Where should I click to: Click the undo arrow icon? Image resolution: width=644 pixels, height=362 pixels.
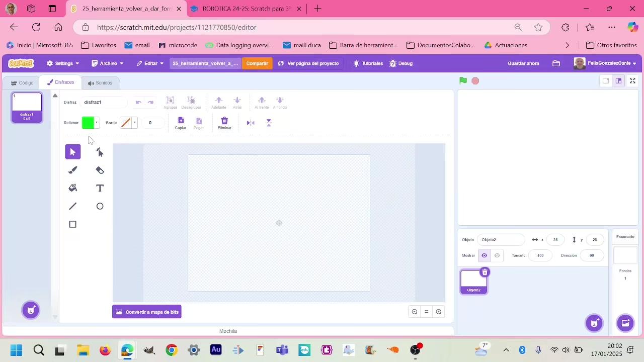138,102
